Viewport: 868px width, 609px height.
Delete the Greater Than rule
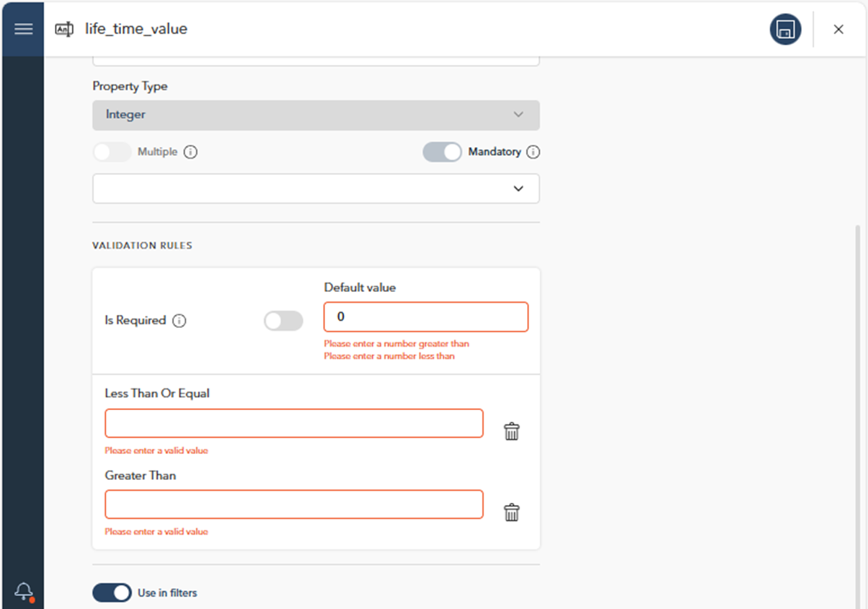pyautogui.click(x=511, y=512)
